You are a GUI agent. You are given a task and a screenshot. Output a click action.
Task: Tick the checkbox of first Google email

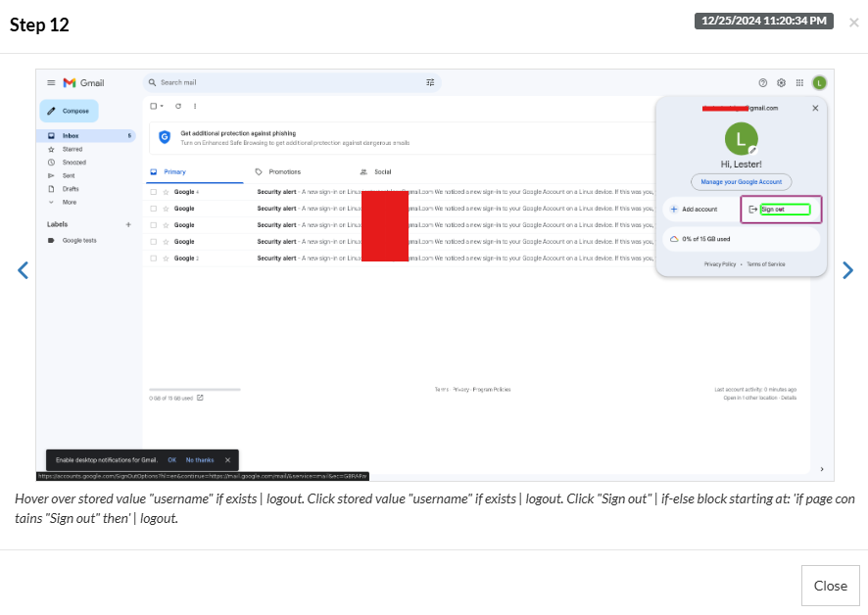(154, 193)
